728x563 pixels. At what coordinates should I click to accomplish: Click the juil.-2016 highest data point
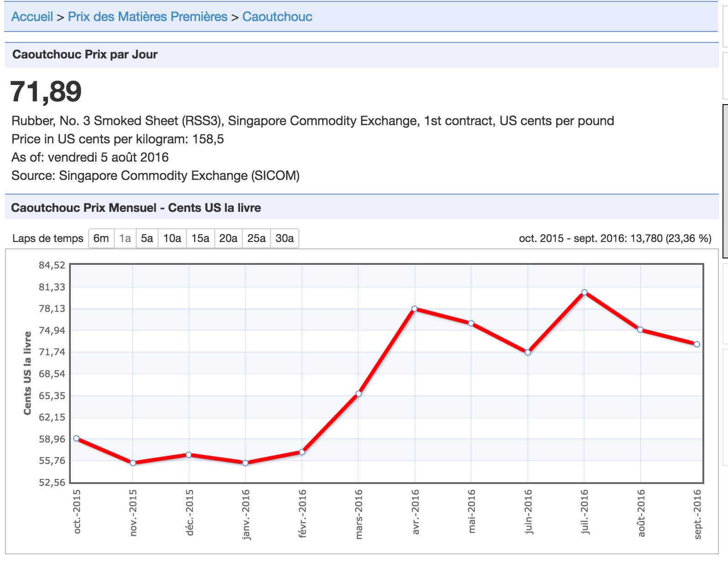click(x=584, y=292)
